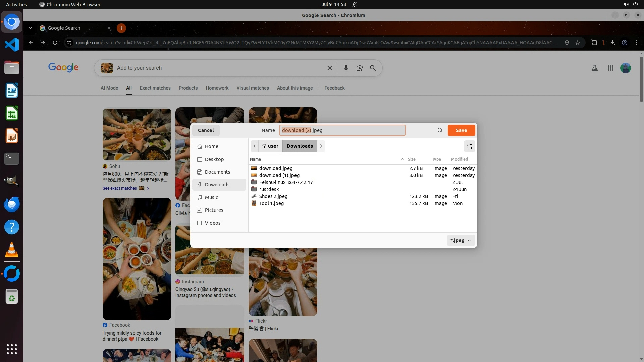Select the Shoes 2.jpeg file

click(x=273, y=196)
